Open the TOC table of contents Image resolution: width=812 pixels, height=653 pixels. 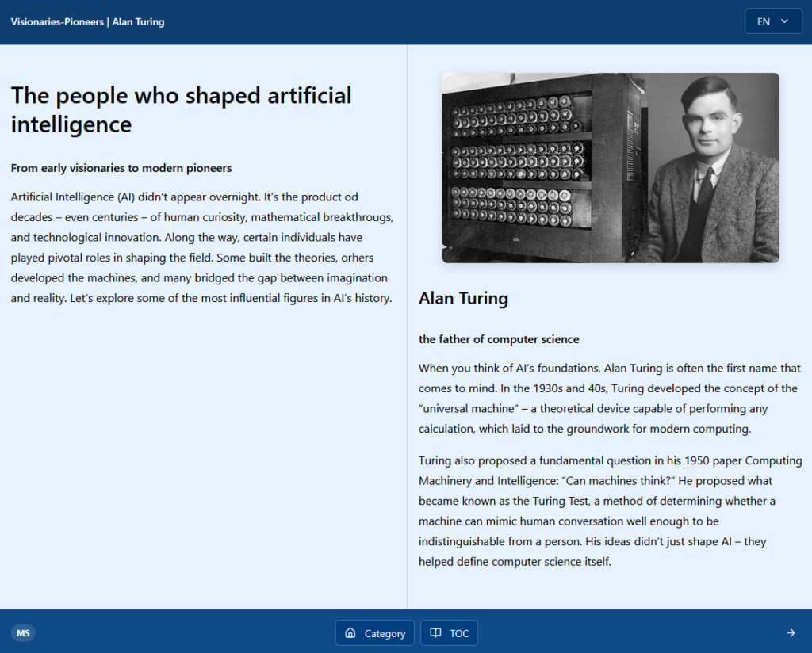(x=450, y=633)
